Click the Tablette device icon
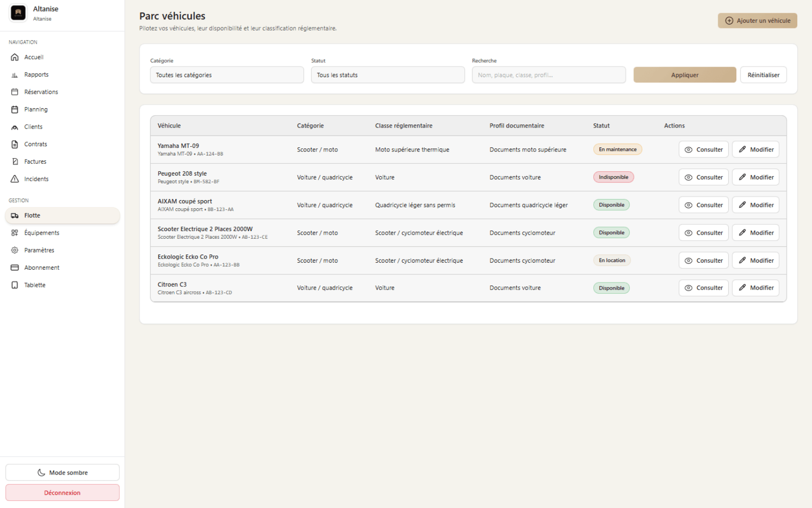The width and height of the screenshot is (812, 508). (x=15, y=285)
